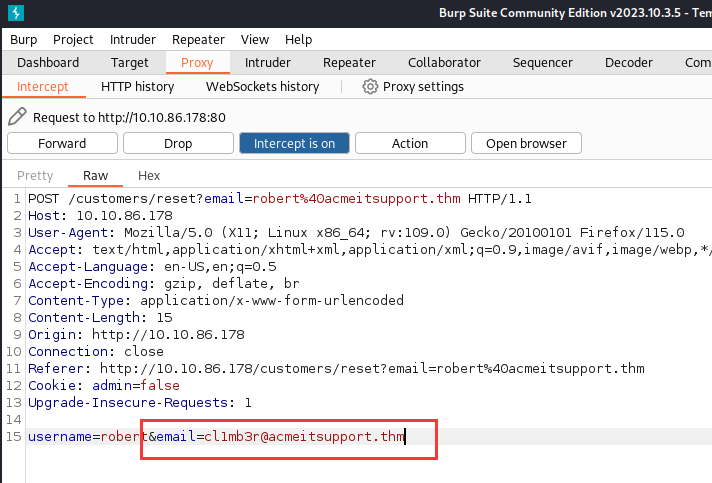This screenshot has width=712, height=483.
Task: Show the WebSockets history sub-tab
Action: [262, 86]
